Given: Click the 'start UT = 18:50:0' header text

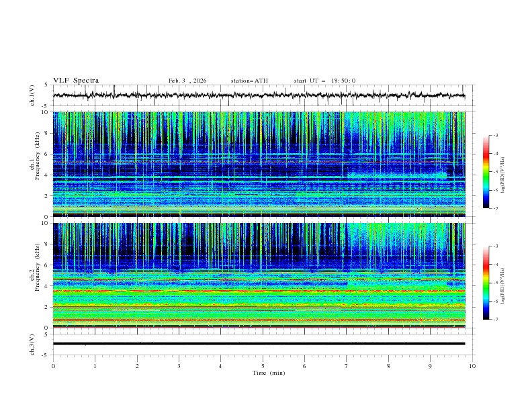Looking at the screenshot, I should 324,81.
